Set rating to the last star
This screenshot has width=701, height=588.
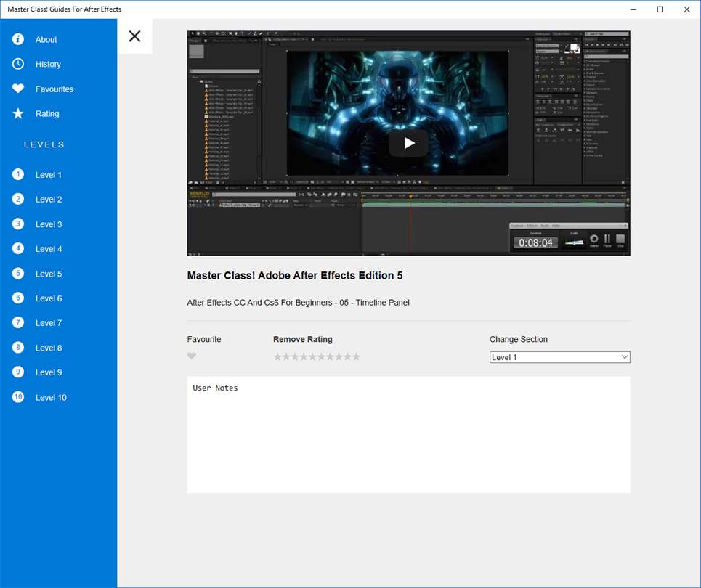pos(356,356)
